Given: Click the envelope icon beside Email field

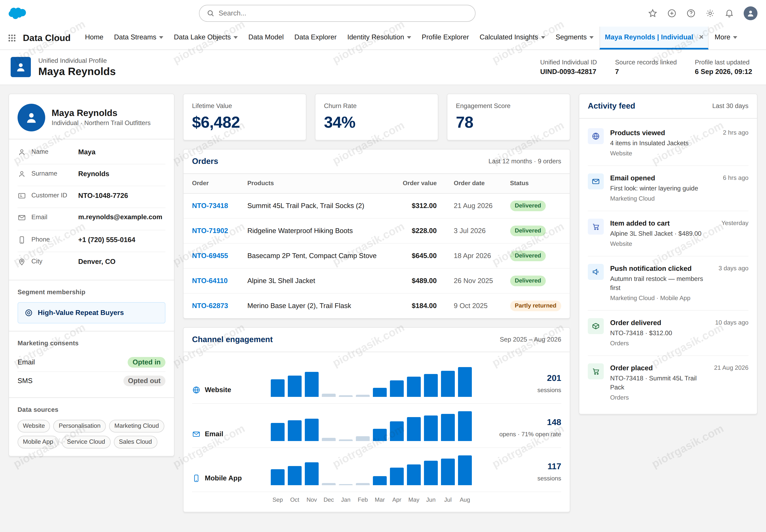Looking at the screenshot, I should (22, 217).
